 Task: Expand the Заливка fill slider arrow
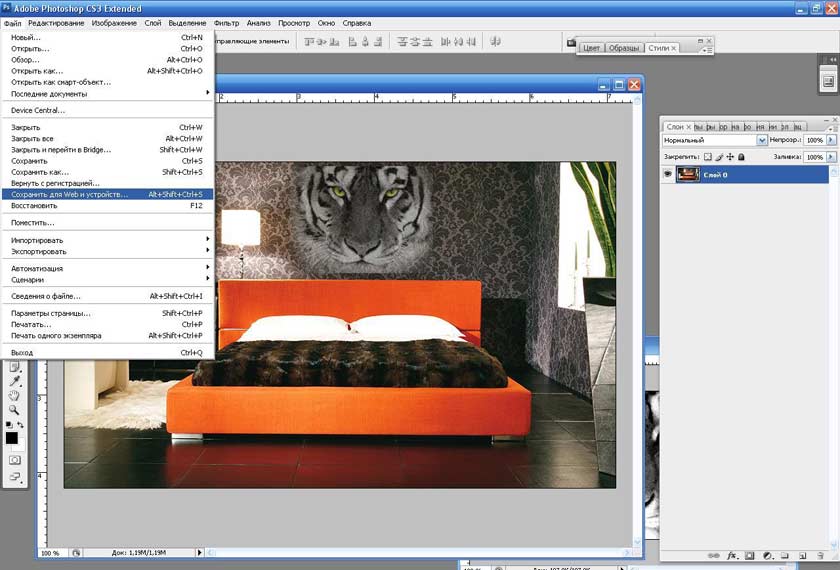[829, 157]
